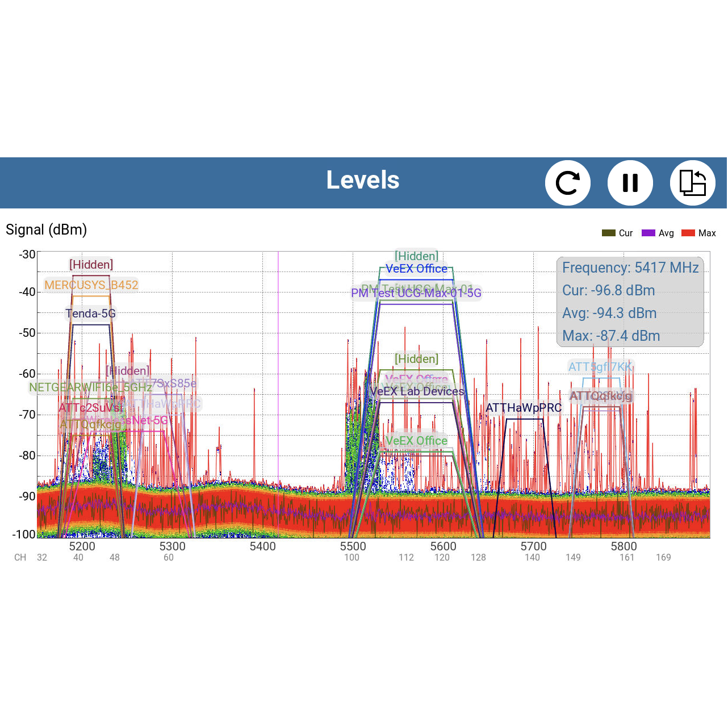Rotate the screen orientation

(x=692, y=183)
